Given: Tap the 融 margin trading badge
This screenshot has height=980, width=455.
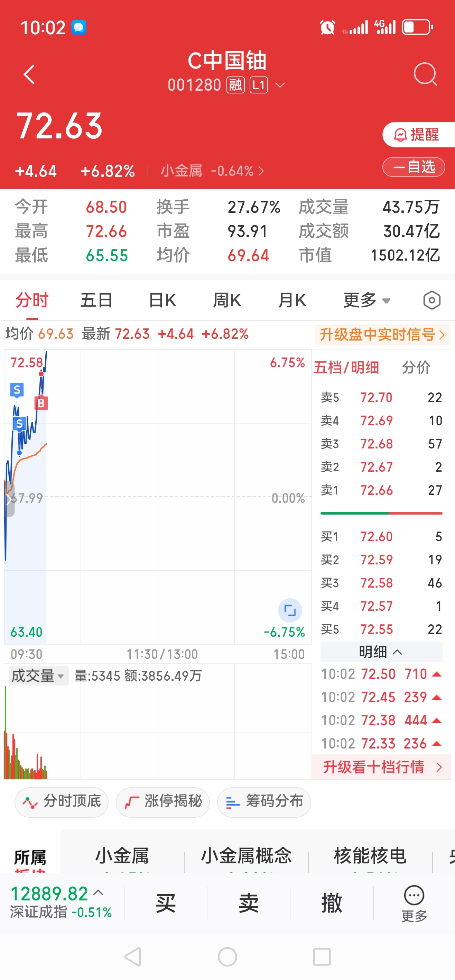Looking at the screenshot, I should (x=235, y=85).
